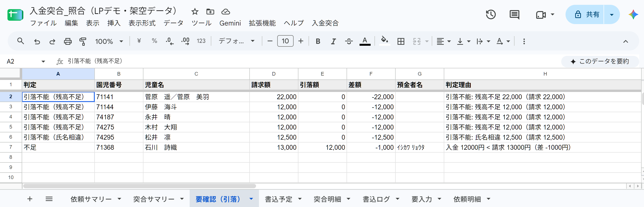Open the zoom 100% dropdown
Image resolution: width=644 pixels, height=207 pixels.
coord(109,41)
